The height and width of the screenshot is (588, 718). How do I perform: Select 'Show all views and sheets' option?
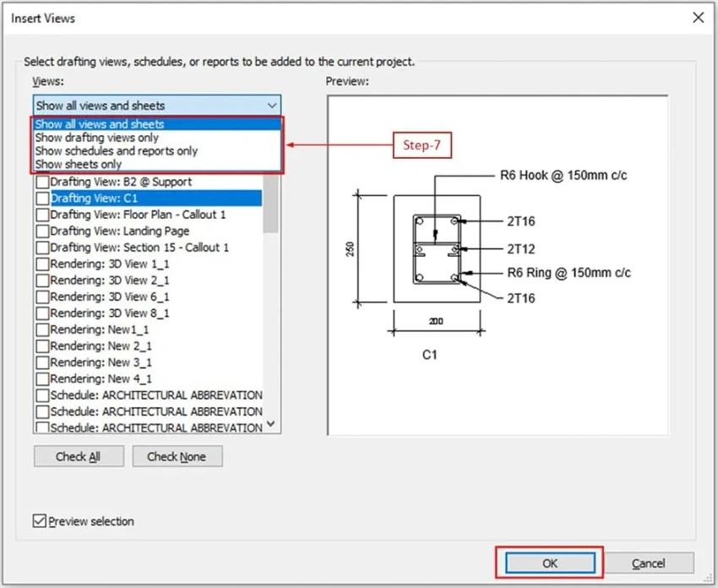point(100,124)
